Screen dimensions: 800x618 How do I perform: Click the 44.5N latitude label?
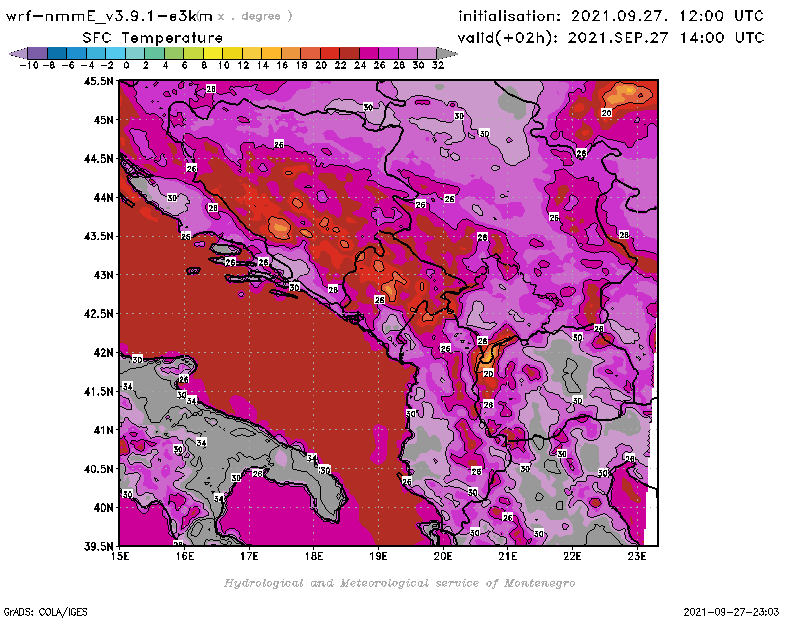click(x=98, y=159)
